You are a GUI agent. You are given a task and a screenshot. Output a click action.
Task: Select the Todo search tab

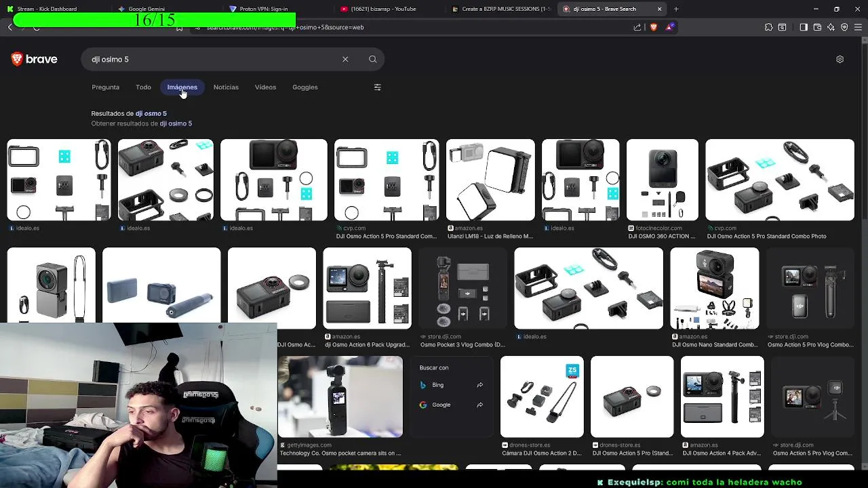[143, 87]
